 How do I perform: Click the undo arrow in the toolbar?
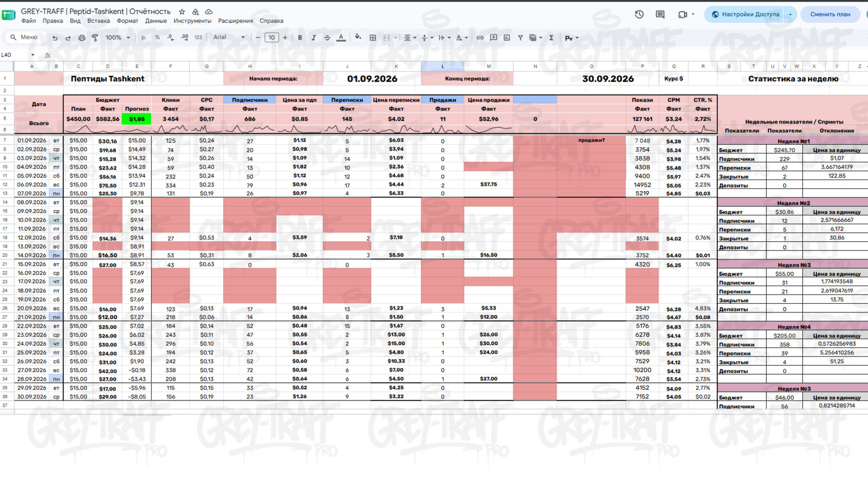pyautogui.click(x=55, y=38)
